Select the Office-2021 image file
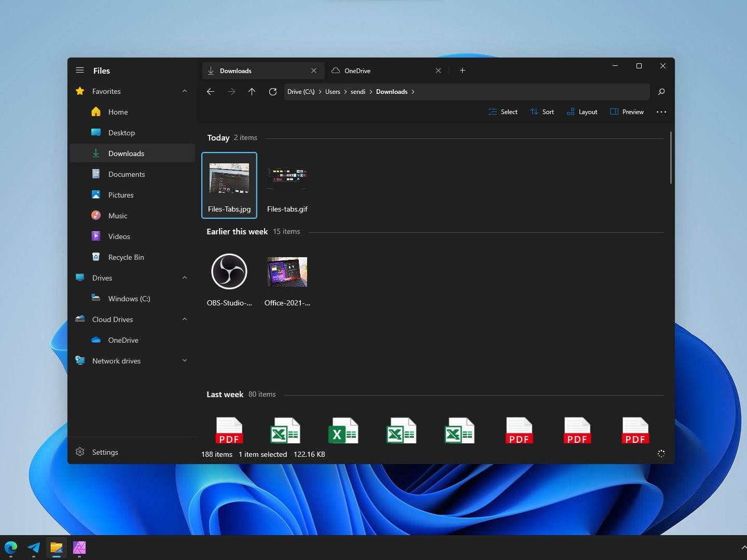This screenshot has height=560, width=747. (287, 279)
